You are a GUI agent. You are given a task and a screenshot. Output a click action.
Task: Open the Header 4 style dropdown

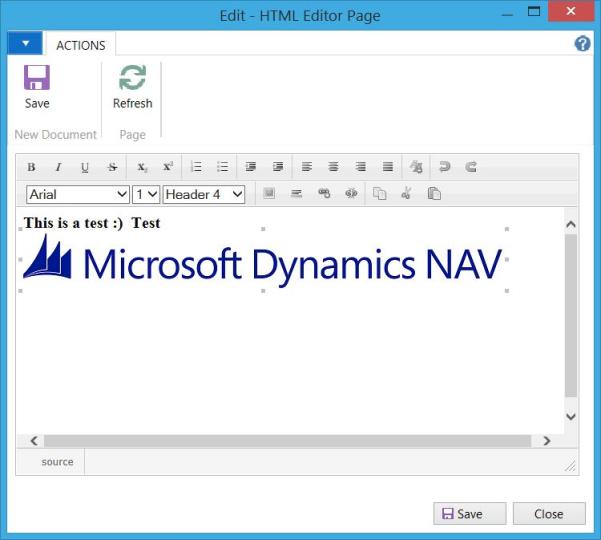(204, 194)
